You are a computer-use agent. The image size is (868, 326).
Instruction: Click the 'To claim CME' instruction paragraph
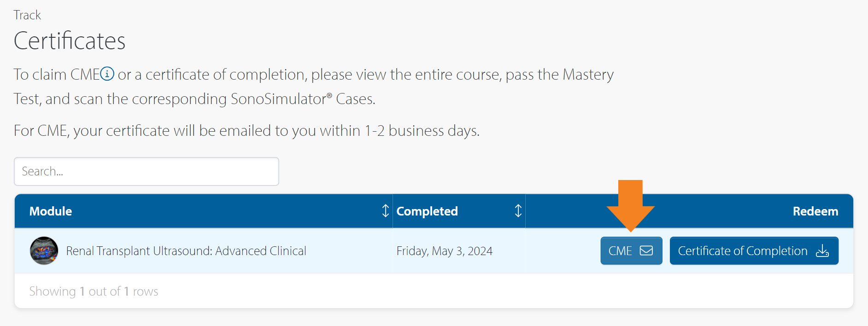point(313,87)
